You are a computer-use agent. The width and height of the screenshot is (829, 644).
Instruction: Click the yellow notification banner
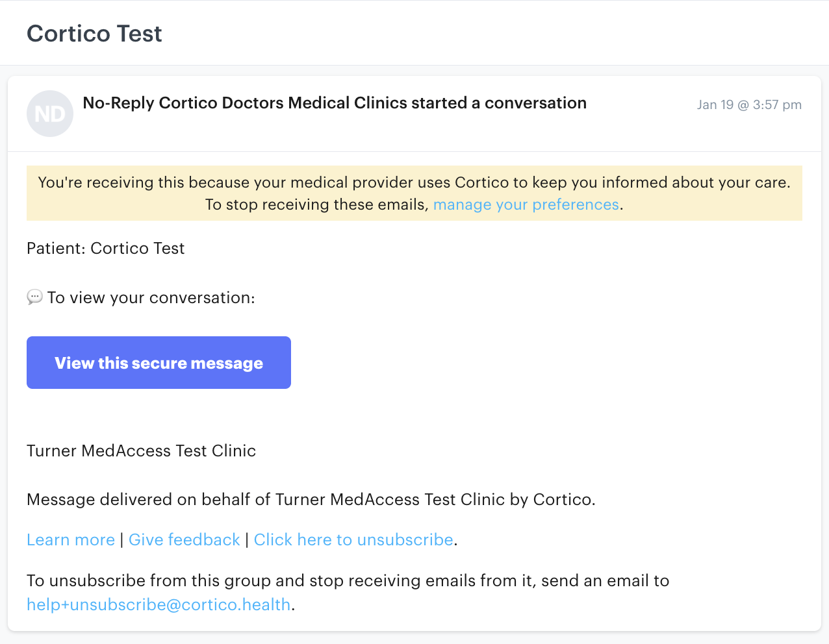(414, 193)
